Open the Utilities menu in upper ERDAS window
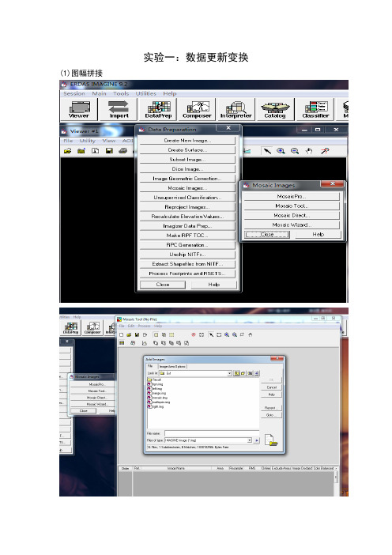Screen dimensions: 392x555 (145, 94)
